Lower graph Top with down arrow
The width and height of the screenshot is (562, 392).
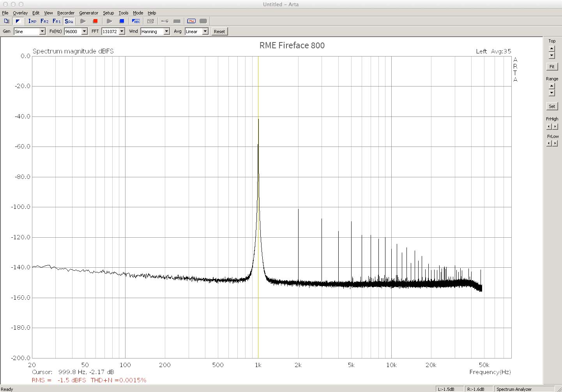point(551,55)
